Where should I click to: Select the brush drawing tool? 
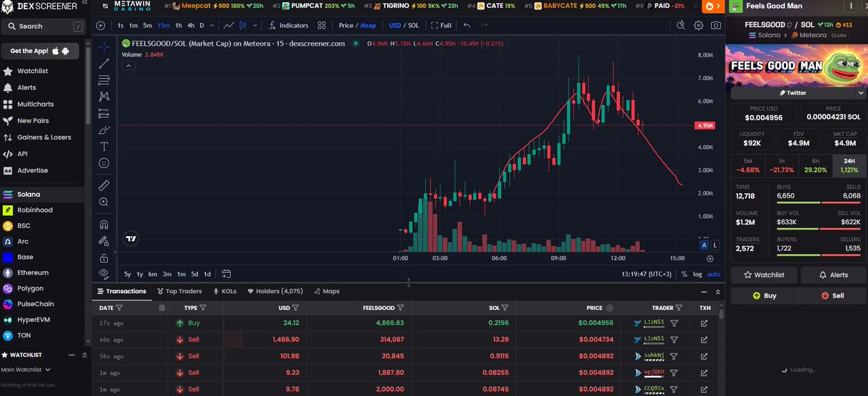pyautogui.click(x=104, y=130)
